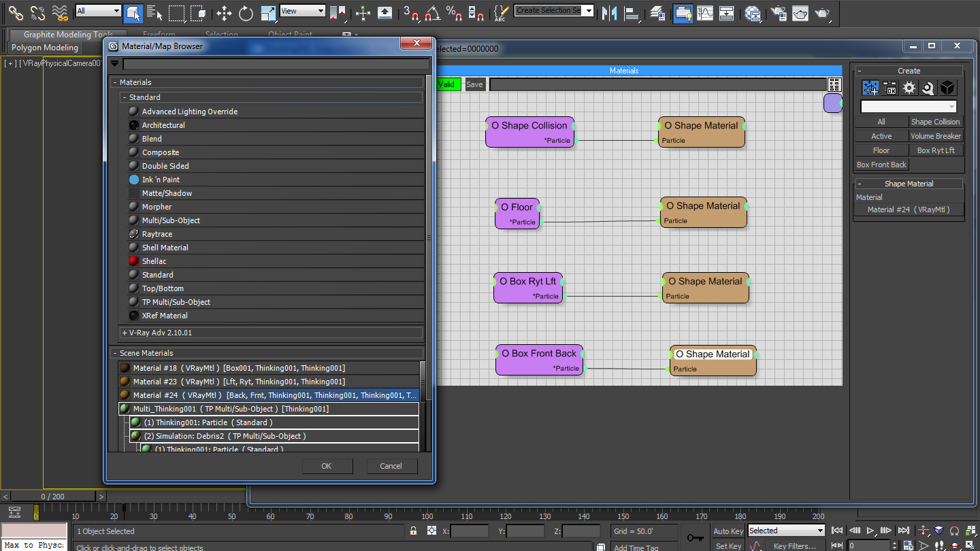Click the Material/Map Browser options arrow

114,63
